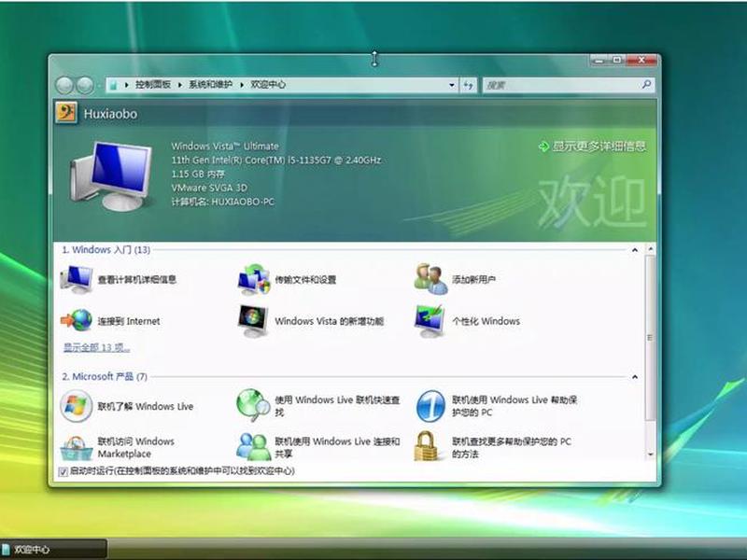Image resolution: width=747 pixels, height=560 pixels.
Task: Go to 控制面板 in the breadcrumb
Action: click(x=153, y=84)
